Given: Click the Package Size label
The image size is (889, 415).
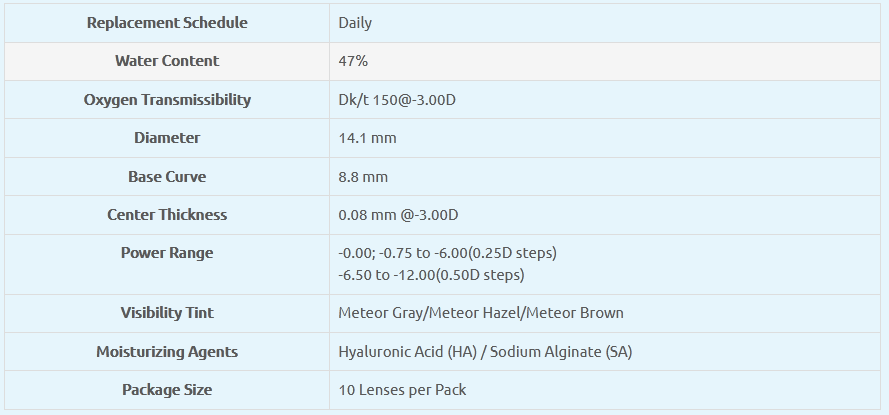Looking at the screenshot, I should (167, 390).
